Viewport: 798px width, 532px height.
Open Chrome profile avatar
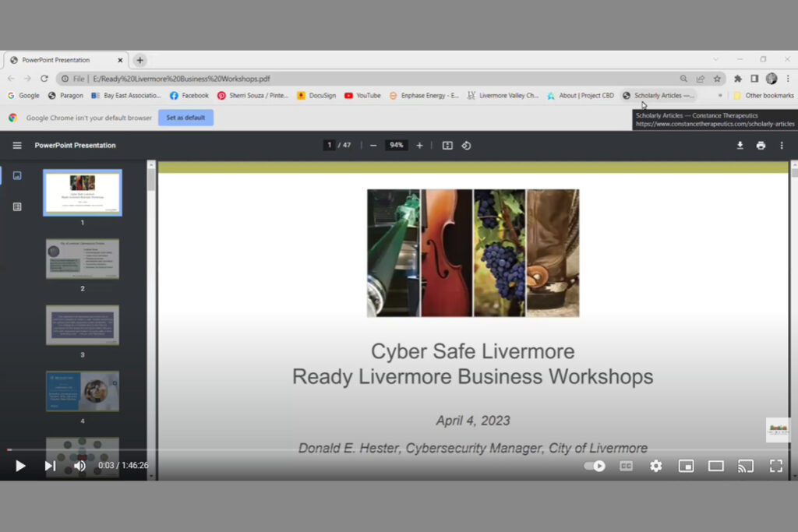(772, 79)
